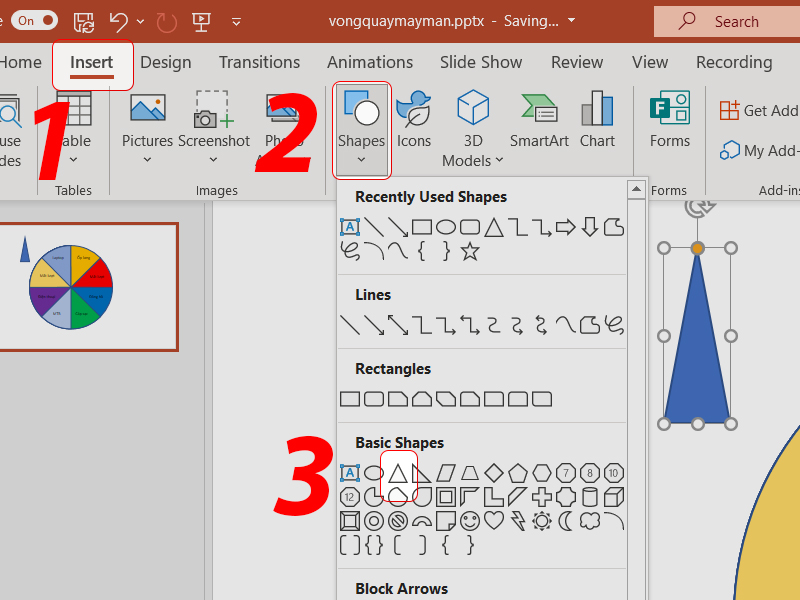Open the 3D Models dropdown
Screen dimensions: 800x600
pyautogui.click(x=498, y=160)
